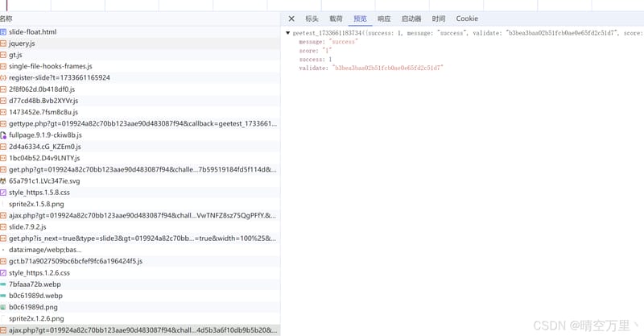Image resolution: width=644 pixels, height=336 pixels.
Task: Switch to the 标头 (Headers) tab
Action: pos(312,19)
